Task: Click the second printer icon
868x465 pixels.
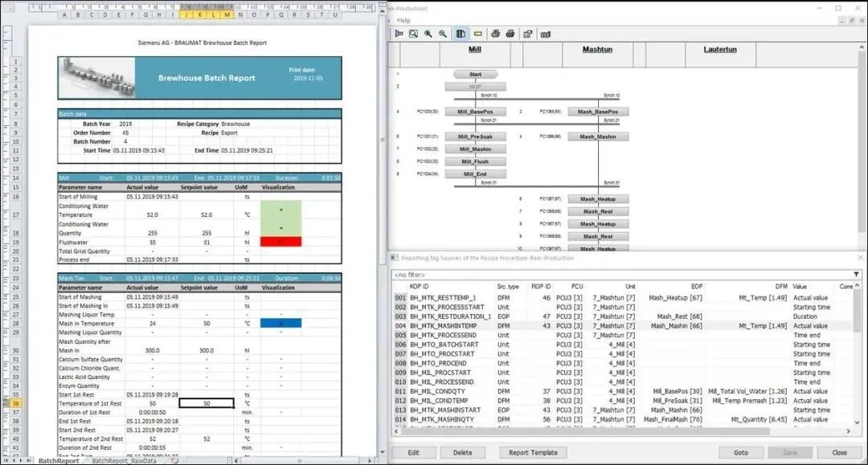Action: 511,34
